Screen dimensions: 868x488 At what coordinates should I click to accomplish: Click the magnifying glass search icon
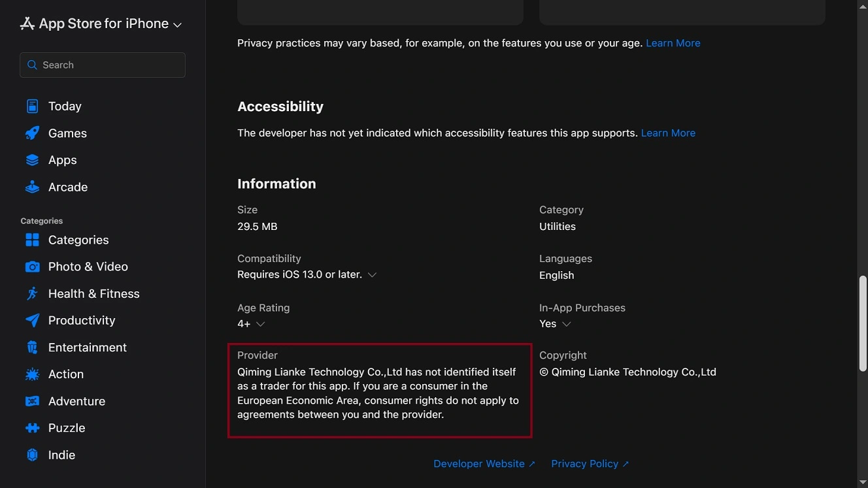coord(33,65)
